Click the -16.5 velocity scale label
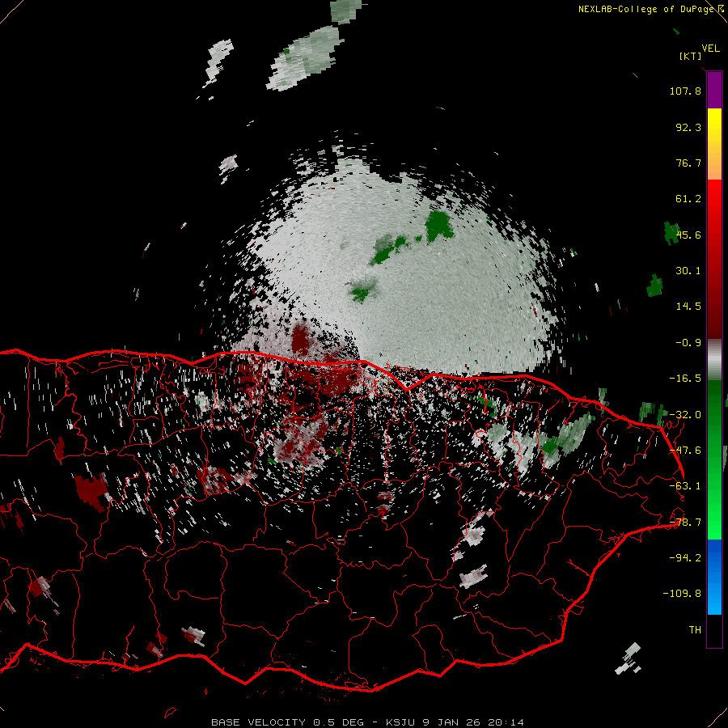Image resolution: width=728 pixels, height=728 pixels. coord(685,379)
